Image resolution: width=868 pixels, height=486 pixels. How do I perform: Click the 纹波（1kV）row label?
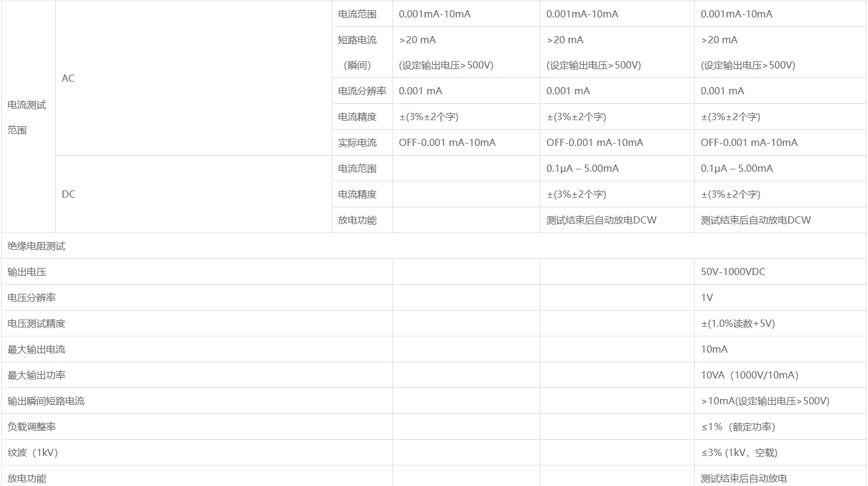(x=33, y=452)
